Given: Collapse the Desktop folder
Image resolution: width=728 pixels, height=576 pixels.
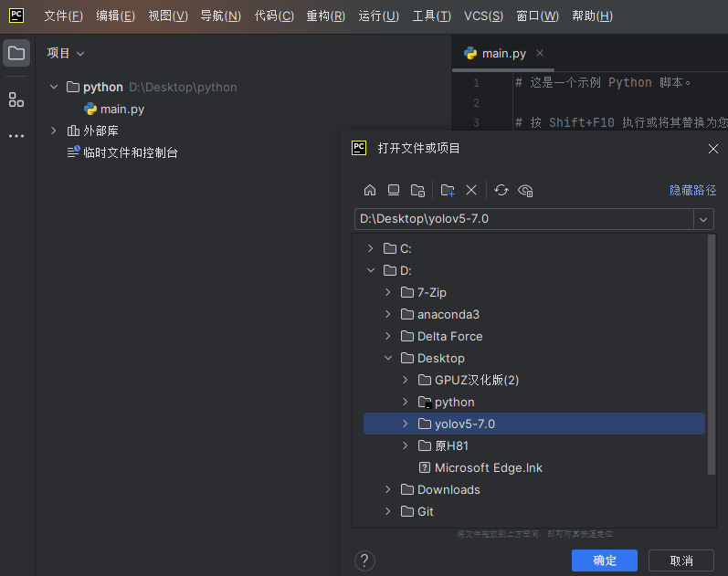Looking at the screenshot, I should click(387, 358).
